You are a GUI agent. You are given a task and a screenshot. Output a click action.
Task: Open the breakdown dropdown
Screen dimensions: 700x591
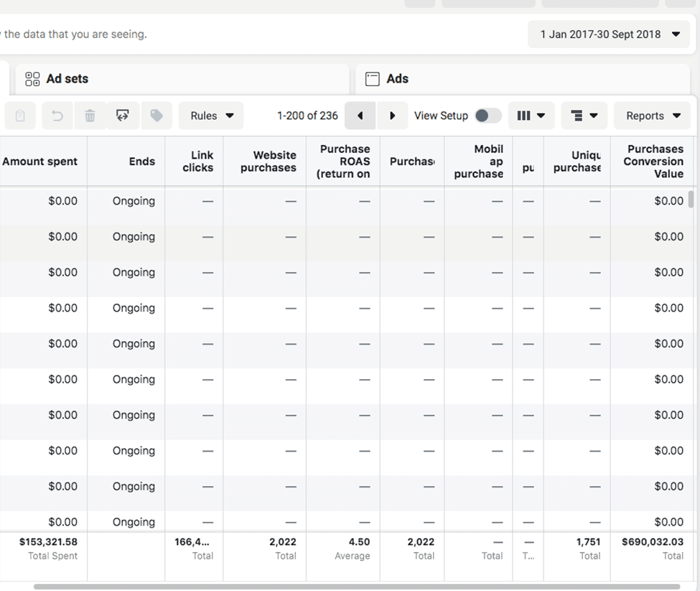584,116
